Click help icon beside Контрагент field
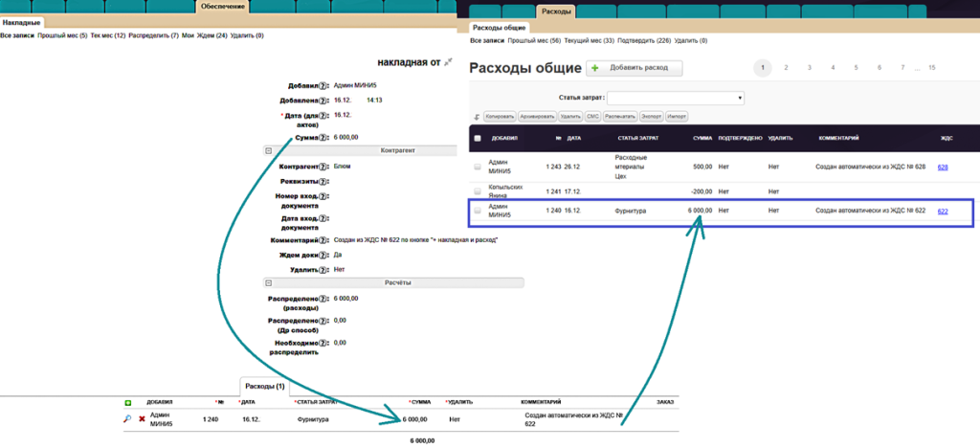The image size is (980, 448). click(x=323, y=166)
